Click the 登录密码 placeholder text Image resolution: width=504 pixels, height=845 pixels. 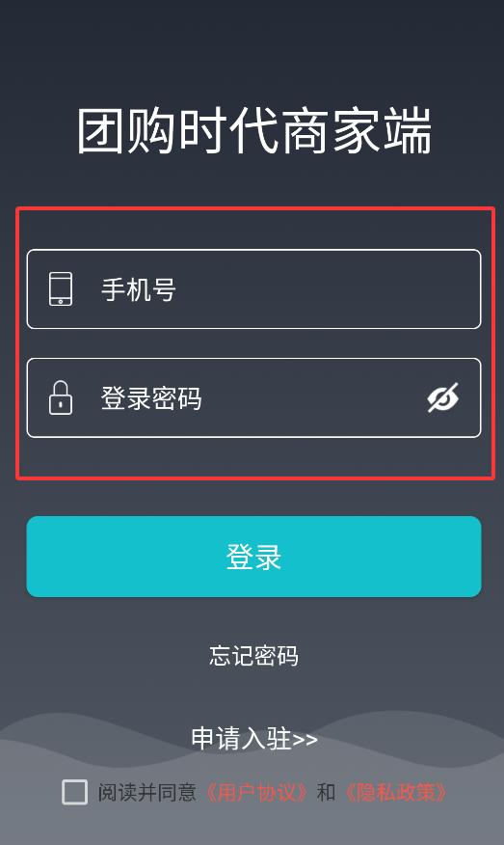(151, 398)
